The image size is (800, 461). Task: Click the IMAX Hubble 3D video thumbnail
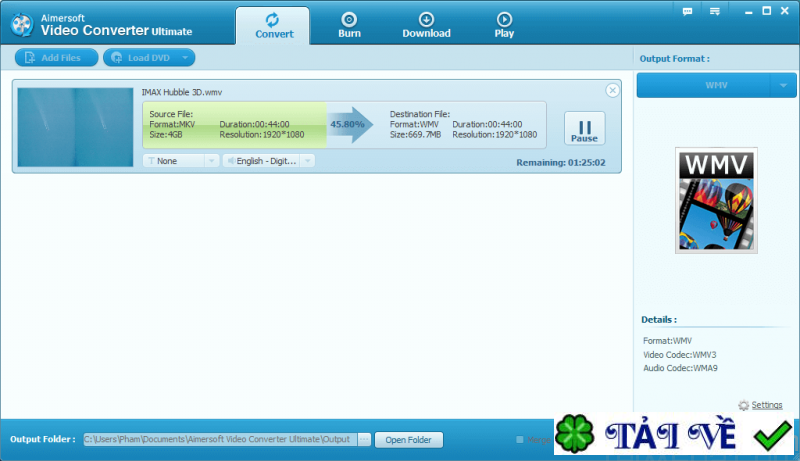tap(75, 127)
